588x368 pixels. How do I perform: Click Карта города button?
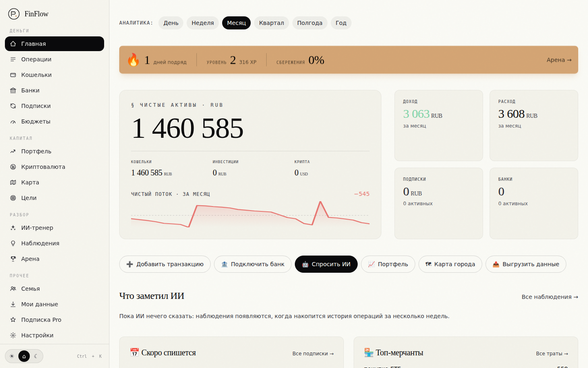(450, 264)
